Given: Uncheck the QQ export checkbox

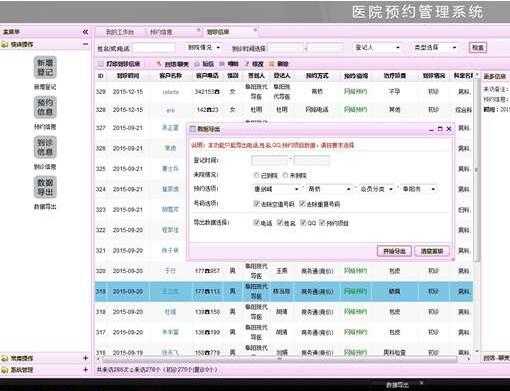Looking at the screenshot, I should [303, 223].
